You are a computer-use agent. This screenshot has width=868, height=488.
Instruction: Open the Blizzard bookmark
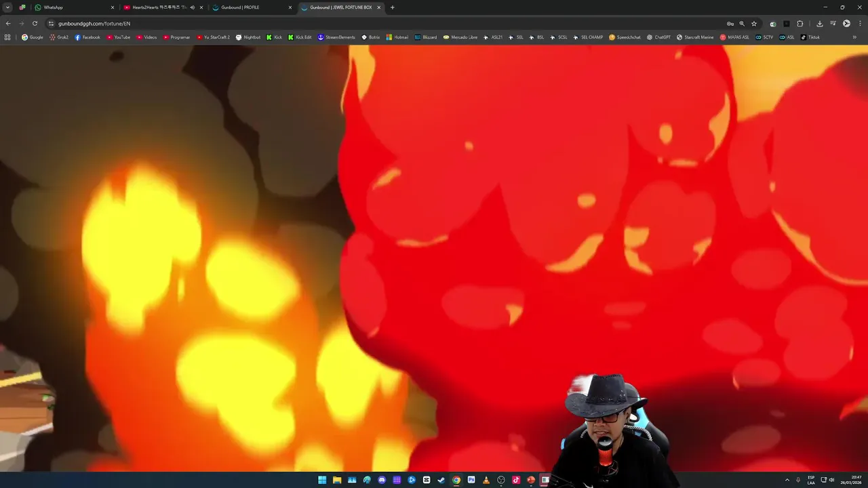tap(426, 37)
